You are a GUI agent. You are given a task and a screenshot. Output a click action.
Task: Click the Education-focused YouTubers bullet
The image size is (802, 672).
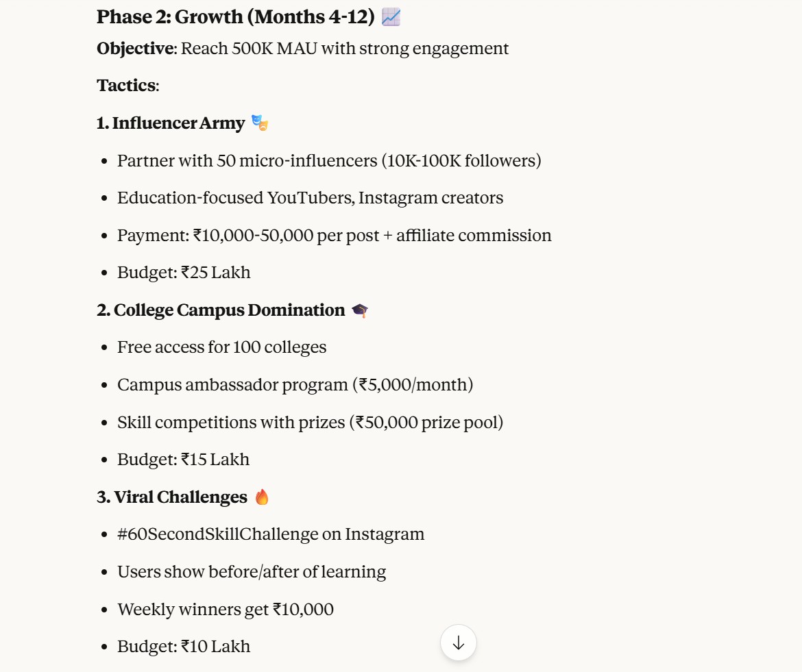[x=310, y=198]
